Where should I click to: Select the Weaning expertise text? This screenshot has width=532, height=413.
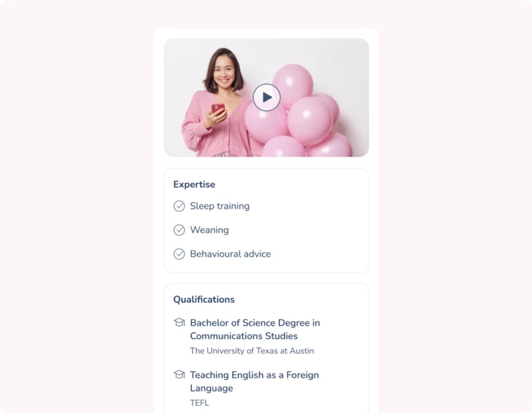coord(209,230)
